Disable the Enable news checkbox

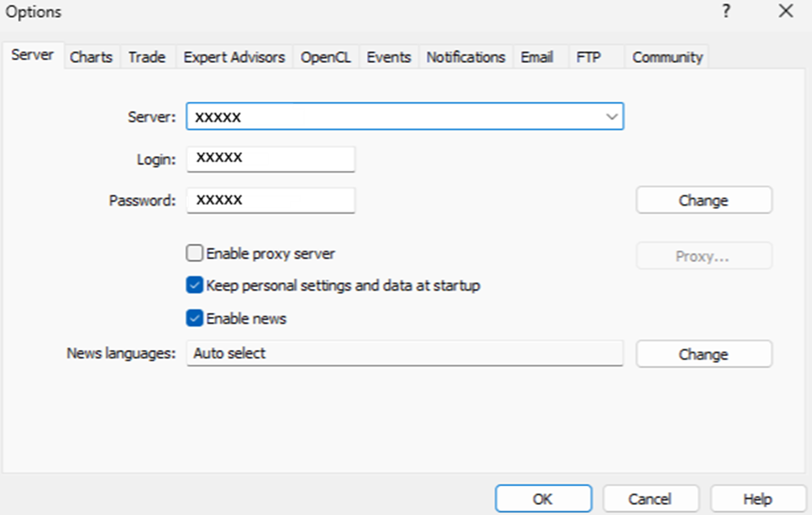coord(195,319)
